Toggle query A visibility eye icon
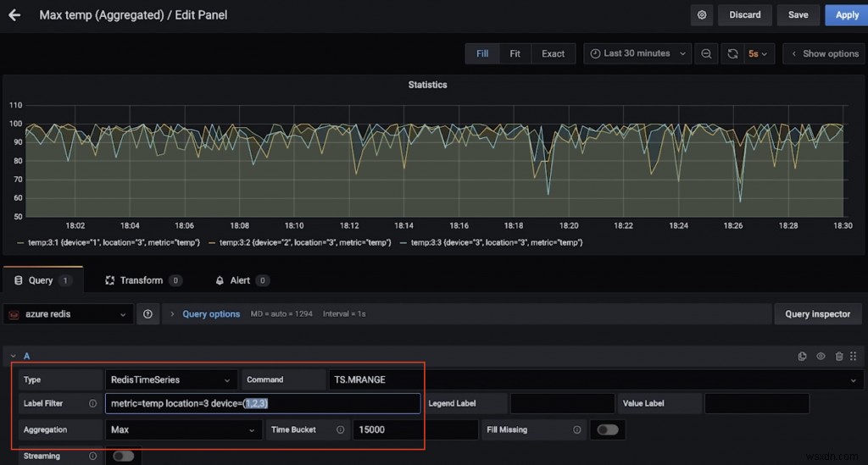Image resolution: width=868 pixels, height=465 pixels. click(821, 357)
